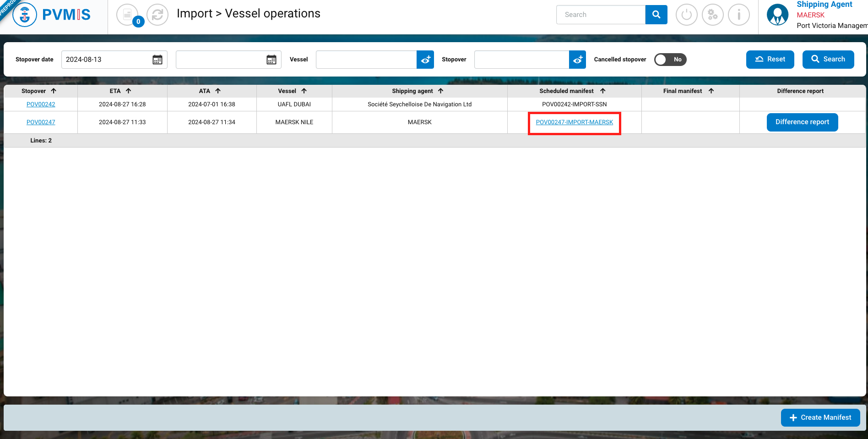This screenshot has height=439, width=868.
Task: Click the Create Manifest button
Action: click(820, 417)
